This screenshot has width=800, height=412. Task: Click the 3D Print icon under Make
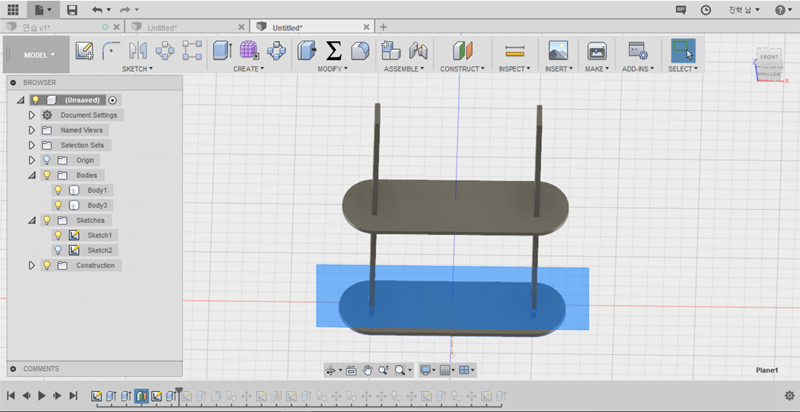(x=596, y=50)
